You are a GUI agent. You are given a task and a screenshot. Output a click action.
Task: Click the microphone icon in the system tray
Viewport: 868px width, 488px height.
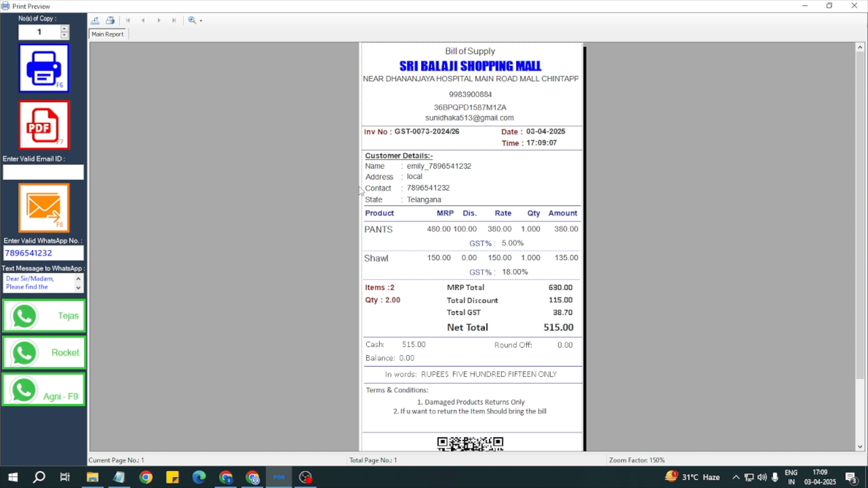(775, 477)
